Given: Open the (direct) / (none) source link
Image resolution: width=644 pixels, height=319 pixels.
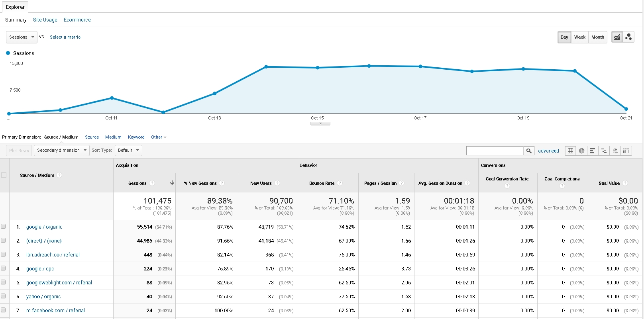Looking at the screenshot, I should coord(44,241).
